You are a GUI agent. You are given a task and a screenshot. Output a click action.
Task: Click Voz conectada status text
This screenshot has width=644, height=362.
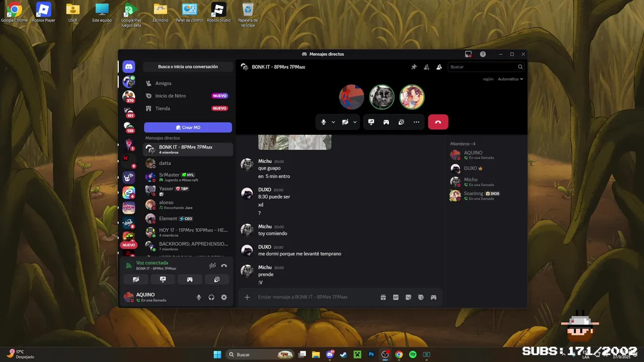[152, 263]
